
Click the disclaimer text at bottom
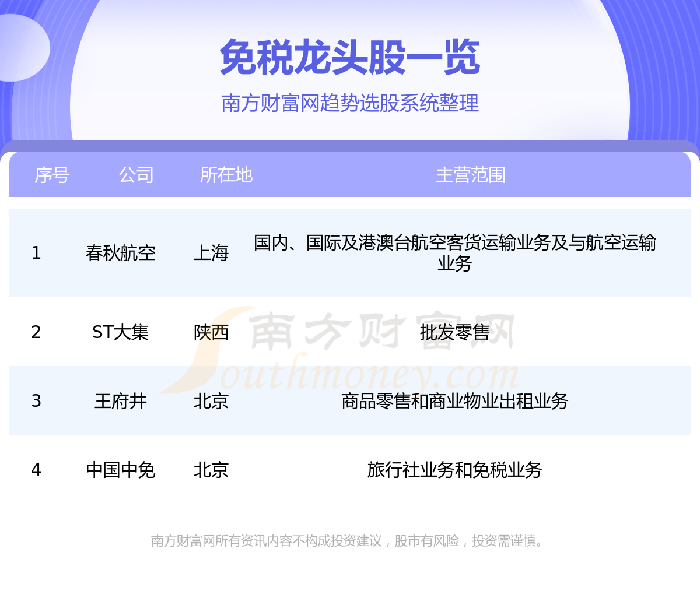pos(348,541)
